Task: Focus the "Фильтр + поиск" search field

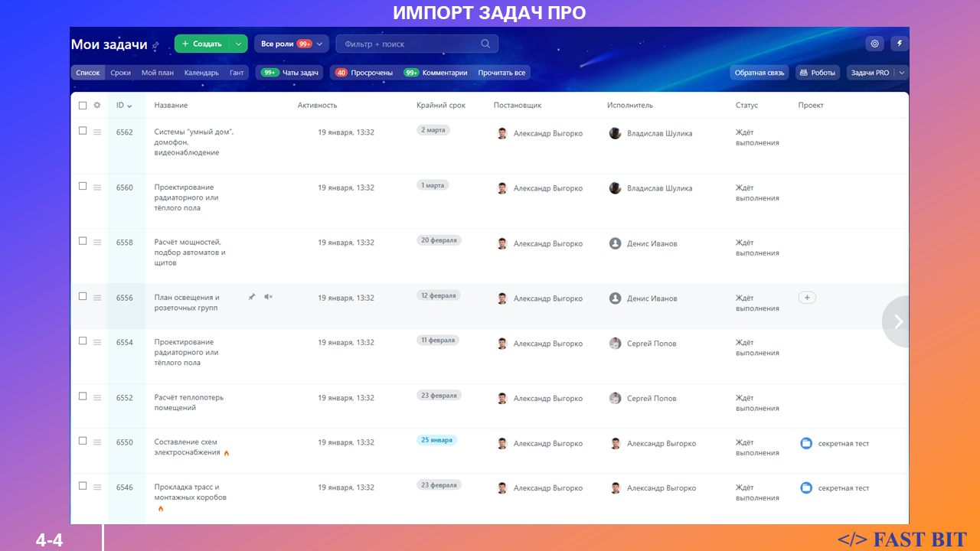Action: (x=416, y=44)
